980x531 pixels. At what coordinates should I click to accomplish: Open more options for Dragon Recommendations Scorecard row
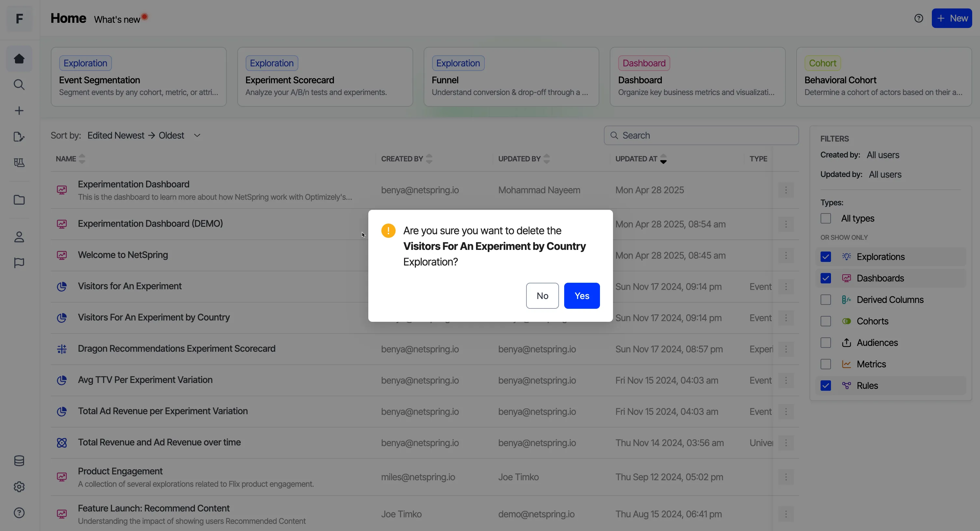(786, 349)
